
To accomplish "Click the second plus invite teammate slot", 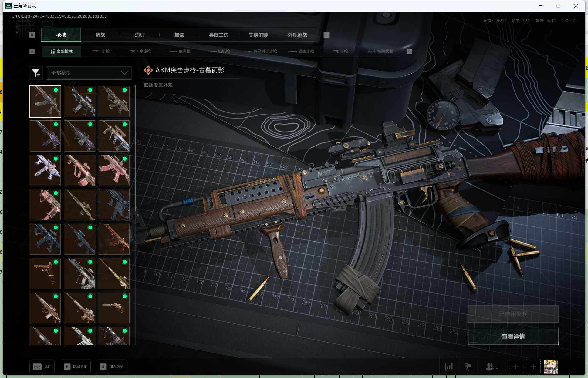I will click(x=533, y=367).
